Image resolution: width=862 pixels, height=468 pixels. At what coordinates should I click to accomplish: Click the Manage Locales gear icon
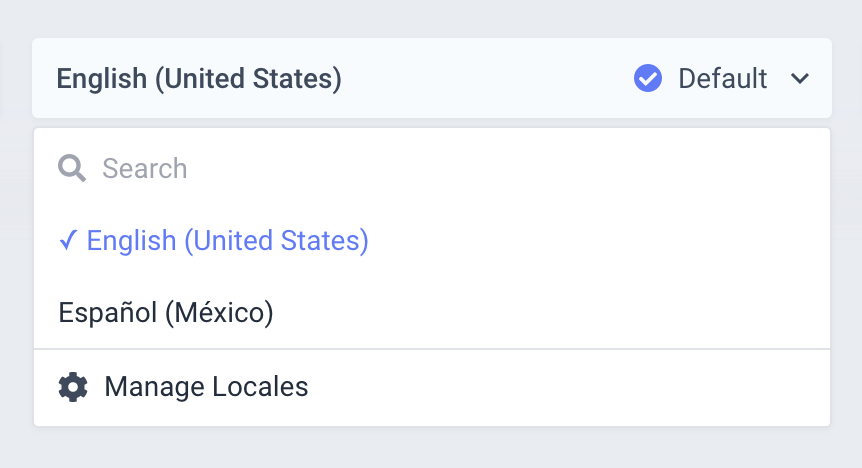[x=73, y=387]
